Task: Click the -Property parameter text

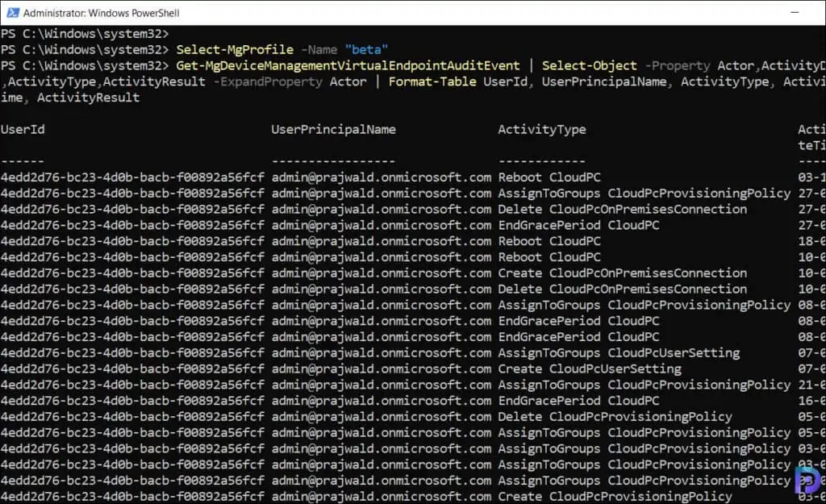Action: pyautogui.click(x=677, y=66)
